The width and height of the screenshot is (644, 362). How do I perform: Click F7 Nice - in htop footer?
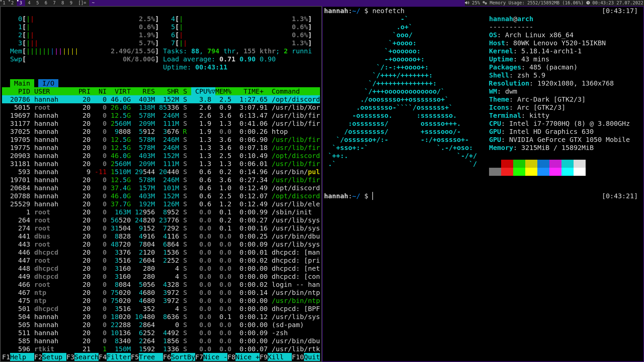tap(211, 357)
